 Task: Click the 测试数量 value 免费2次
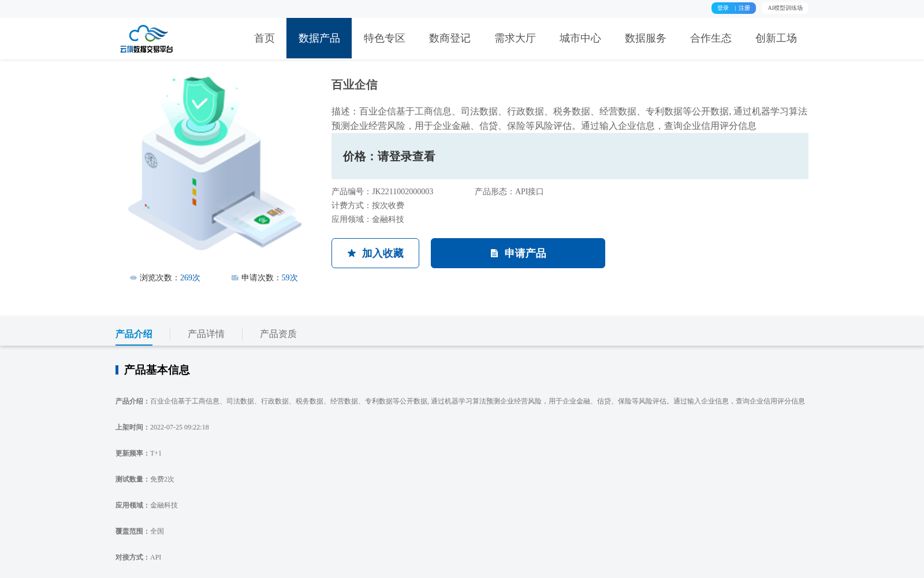[x=162, y=479]
